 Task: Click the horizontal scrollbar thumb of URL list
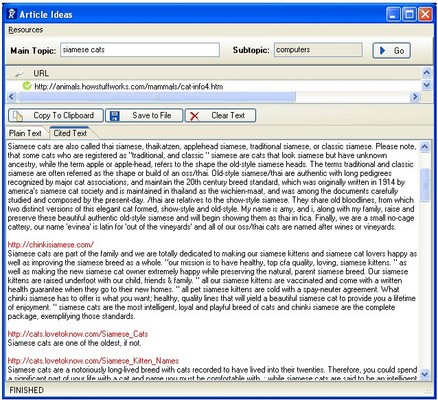(x=157, y=97)
